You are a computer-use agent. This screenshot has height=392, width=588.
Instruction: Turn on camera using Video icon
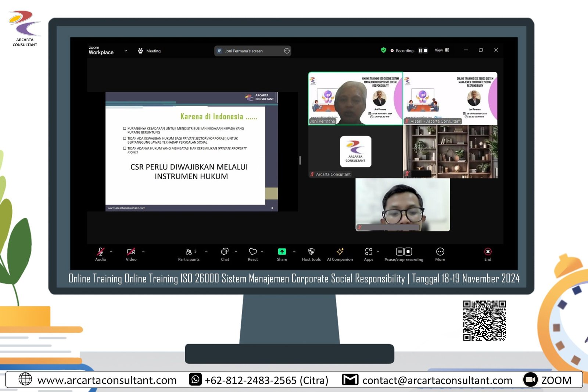[131, 252]
